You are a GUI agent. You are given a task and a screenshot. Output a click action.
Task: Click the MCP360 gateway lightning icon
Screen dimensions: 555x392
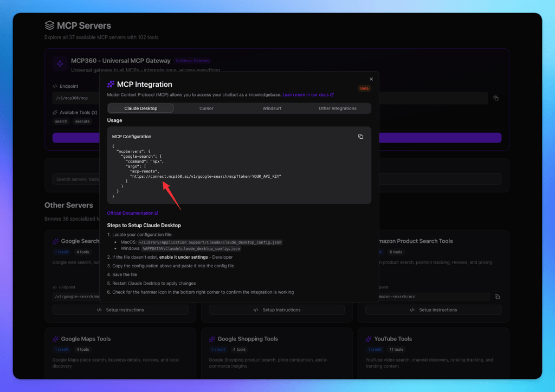tap(60, 63)
